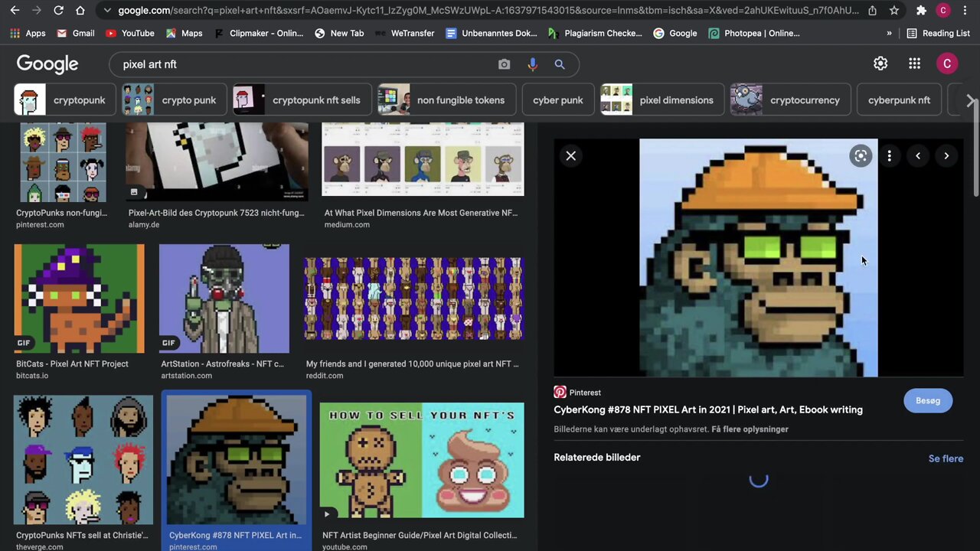The width and height of the screenshot is (980, 551).
Task: Reload the page
Action: (x=58, y=11)
